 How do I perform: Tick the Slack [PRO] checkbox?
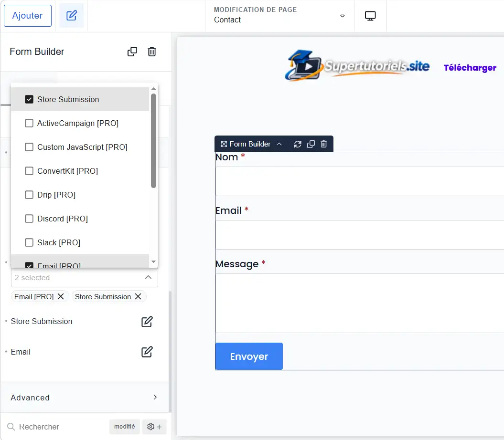coord(29,242)
